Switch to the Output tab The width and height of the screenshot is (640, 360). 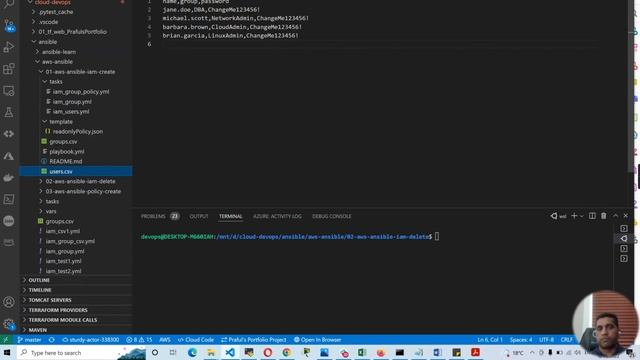click(x=199, y=216)
